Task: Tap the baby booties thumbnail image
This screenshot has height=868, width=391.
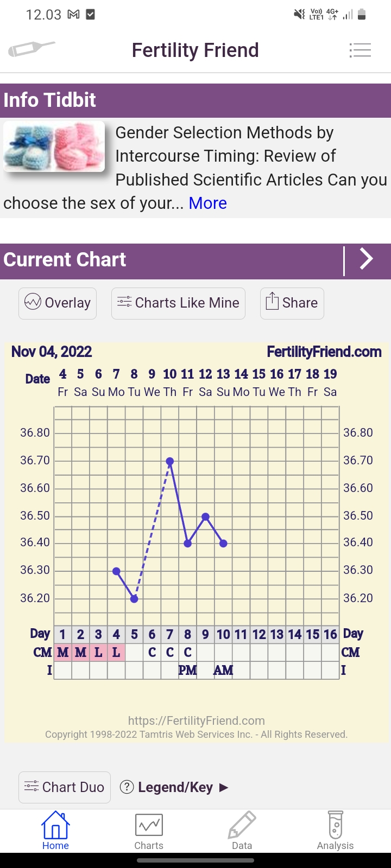Action: click(x=54, y=146)
